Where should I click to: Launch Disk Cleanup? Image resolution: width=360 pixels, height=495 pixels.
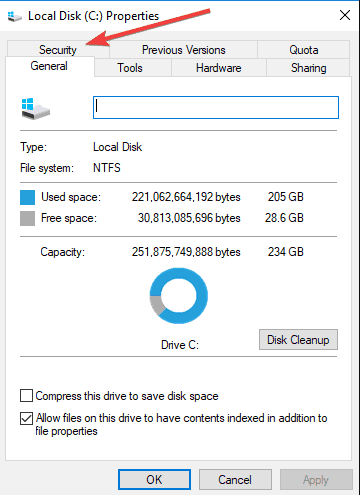click(298, 340)
